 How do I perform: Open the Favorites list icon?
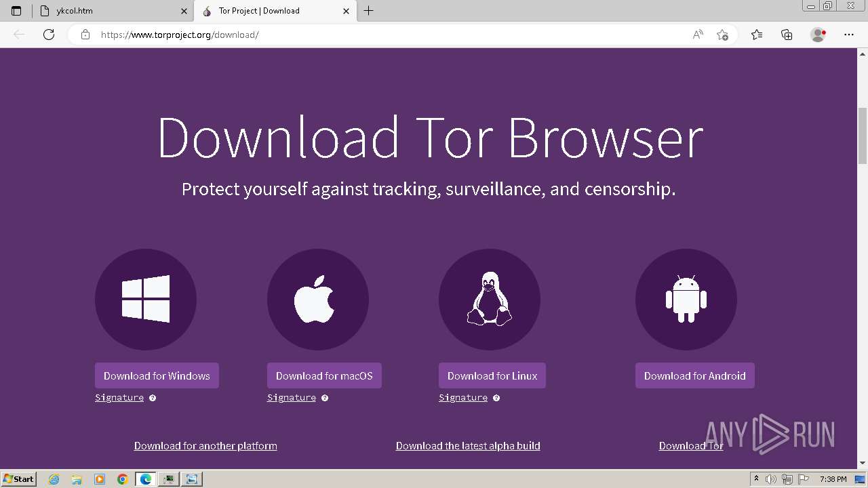point(757,35)
